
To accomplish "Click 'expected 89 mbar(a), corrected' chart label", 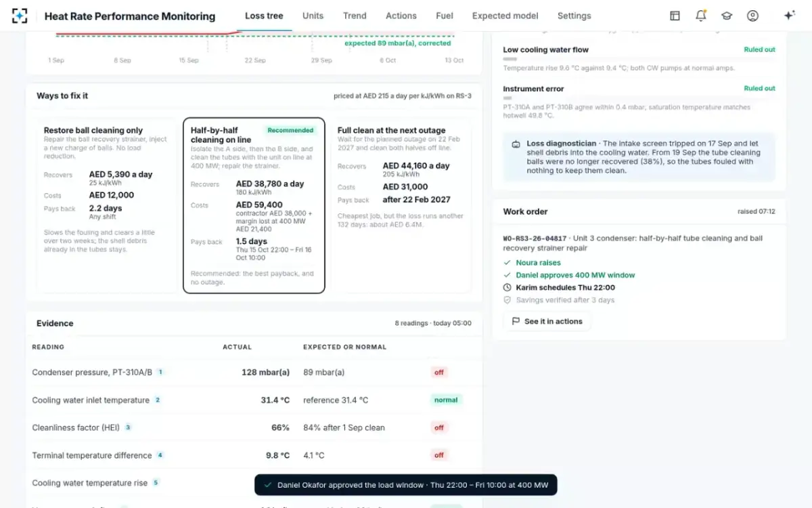I will 398,43.
